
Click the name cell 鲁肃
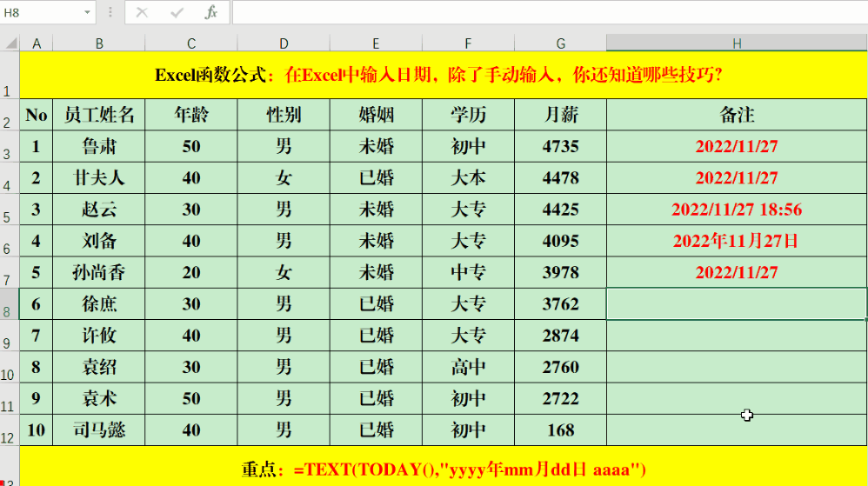99,146
